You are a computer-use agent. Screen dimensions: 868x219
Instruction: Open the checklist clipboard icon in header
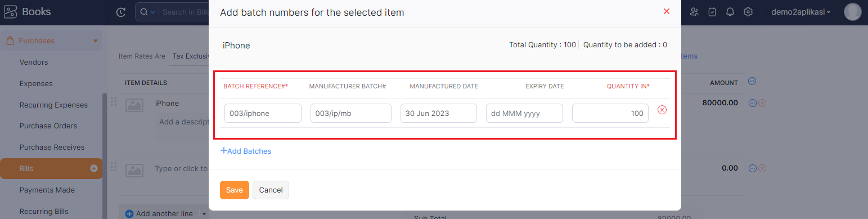tap(712, 12)
